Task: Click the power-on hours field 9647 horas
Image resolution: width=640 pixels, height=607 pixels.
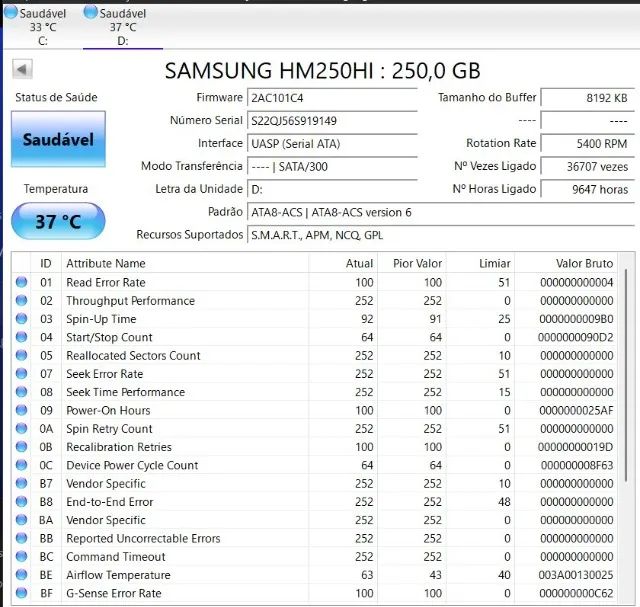Action: coord(588,189)
